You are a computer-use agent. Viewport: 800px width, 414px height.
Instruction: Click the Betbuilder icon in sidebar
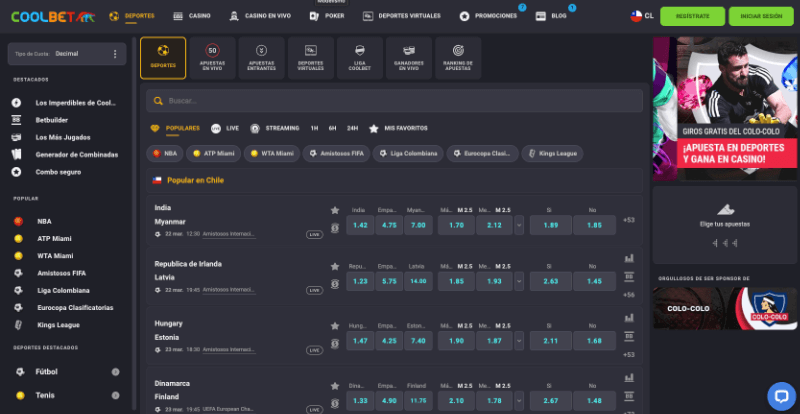coord(16,119)
